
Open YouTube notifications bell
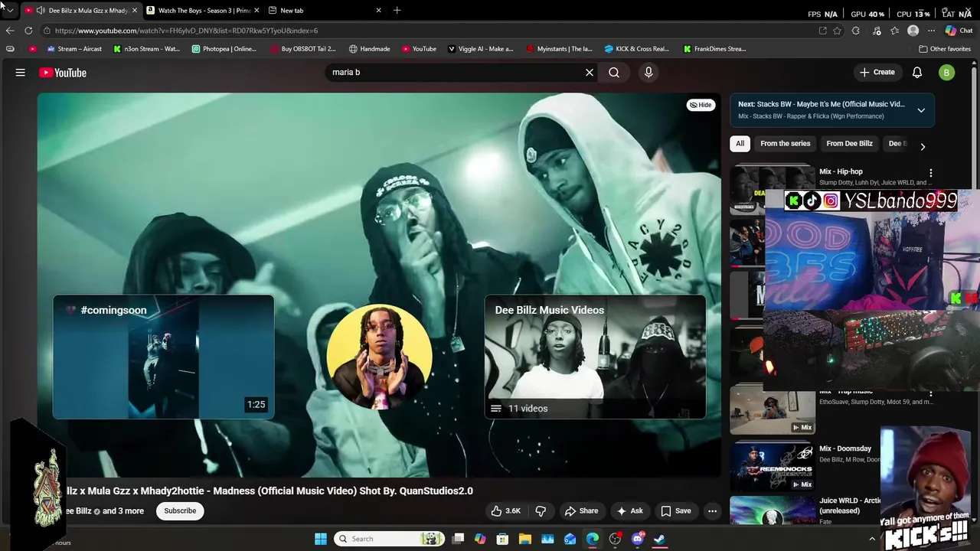pyautogui.click(x=917, y=73)
